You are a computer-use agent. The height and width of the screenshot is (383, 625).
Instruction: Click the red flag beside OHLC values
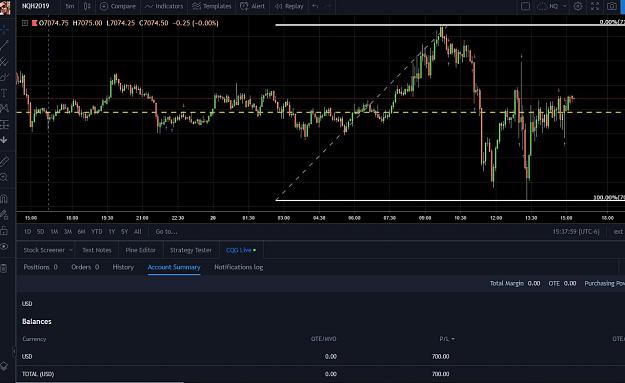35,23
